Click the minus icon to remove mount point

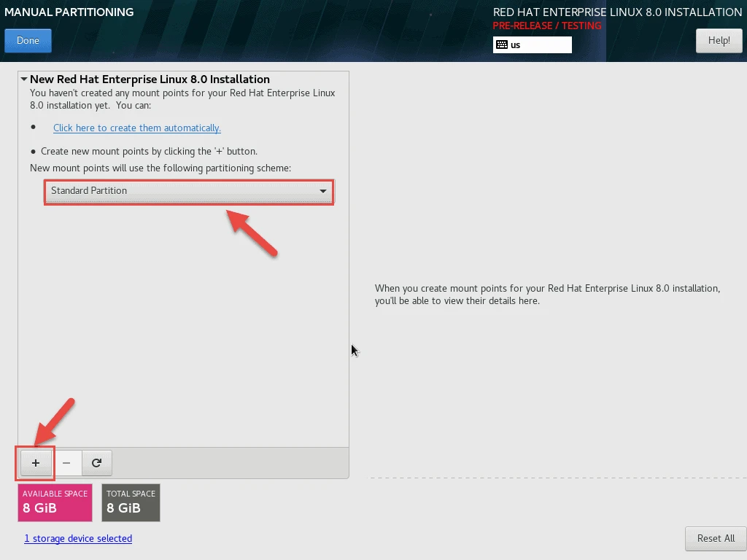coord(66,463)
